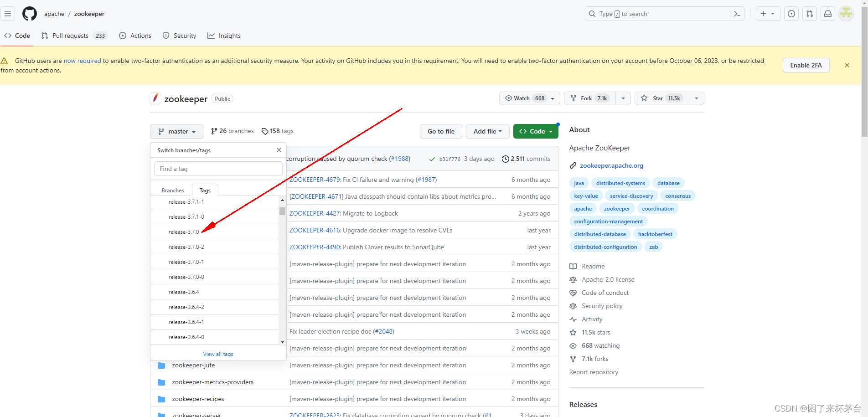Open the pull requests icon in header
Image resolution: width=868 pixels, height=417 pixels.
[810, 14]
